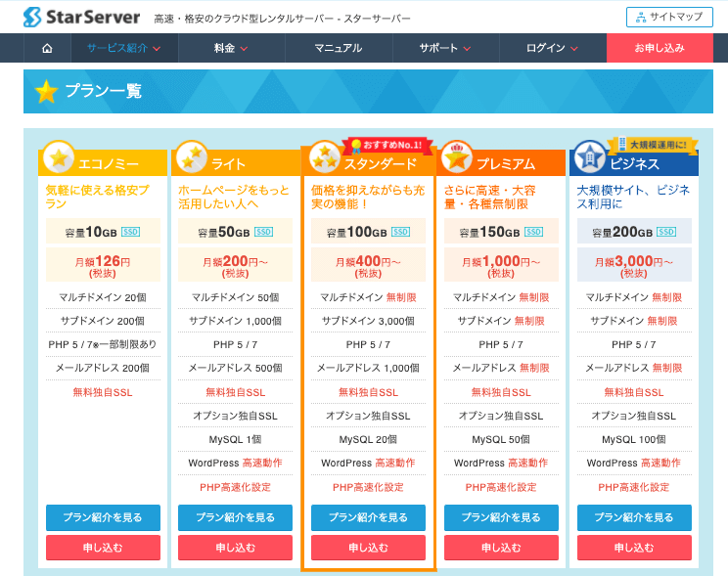
Task: Click the star icon beside プラン一覧 heading
Action: point(46,92)
